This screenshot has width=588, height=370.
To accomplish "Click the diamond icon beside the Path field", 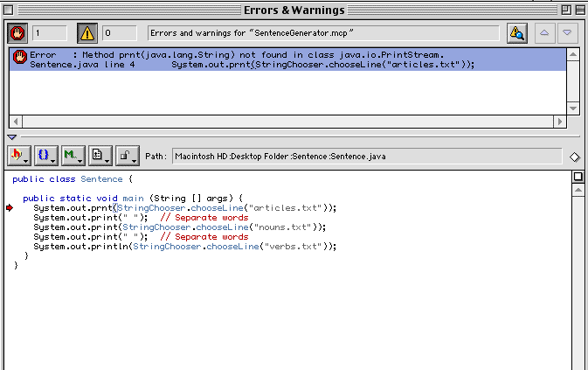I will coord(575,157).
